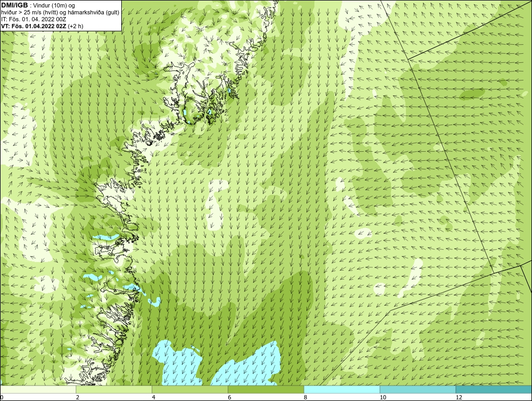Click the 2–4 light green scale segment
This screenshot has width=532, height=401.
coord(114,389)
